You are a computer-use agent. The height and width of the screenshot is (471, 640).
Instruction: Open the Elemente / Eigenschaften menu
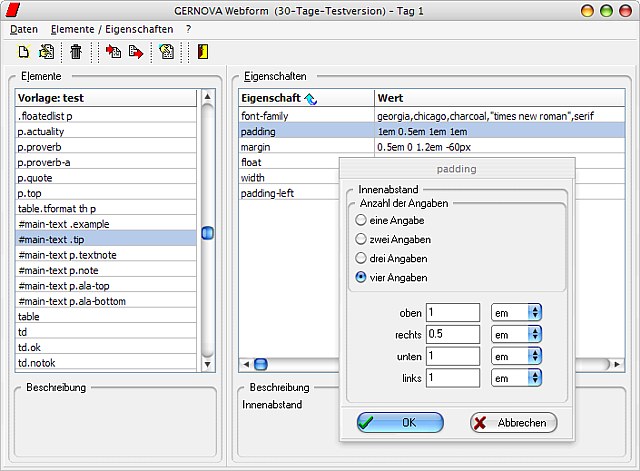pyautogui.click(x=112, y=29)
